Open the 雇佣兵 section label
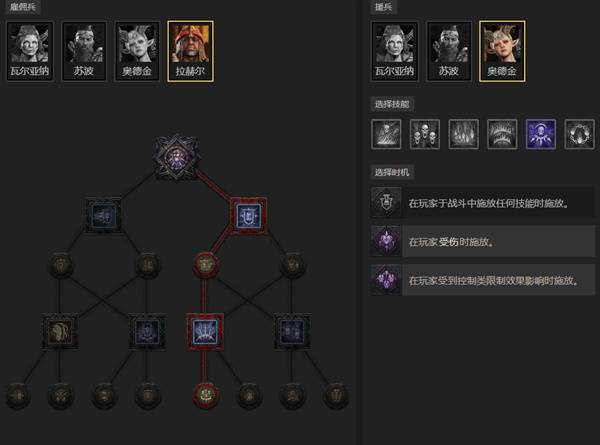Image resolution: width=600 pixels, height=445 pixels. coord(23,7)
